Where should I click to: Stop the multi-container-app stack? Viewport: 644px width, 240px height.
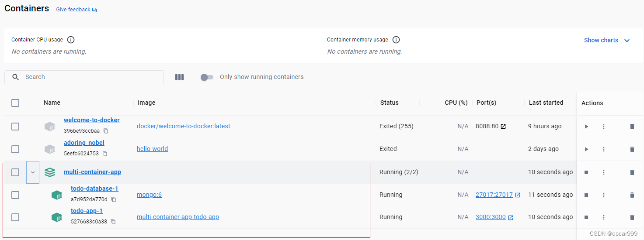tap(586, 172)
